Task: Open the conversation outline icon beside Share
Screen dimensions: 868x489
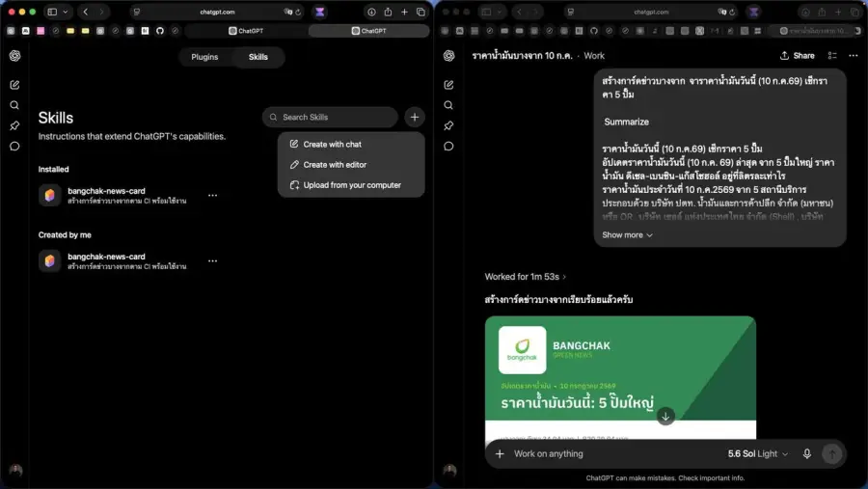Action: 832,55
